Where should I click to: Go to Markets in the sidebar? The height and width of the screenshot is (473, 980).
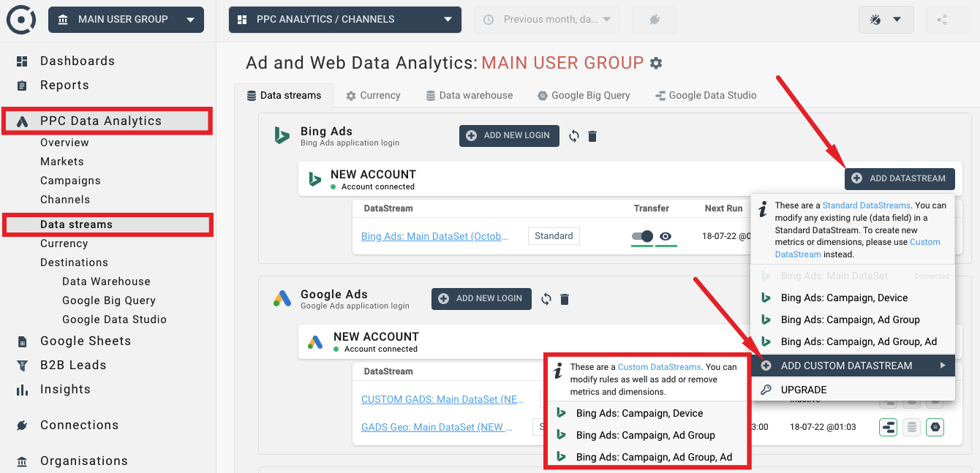point(62,162)
